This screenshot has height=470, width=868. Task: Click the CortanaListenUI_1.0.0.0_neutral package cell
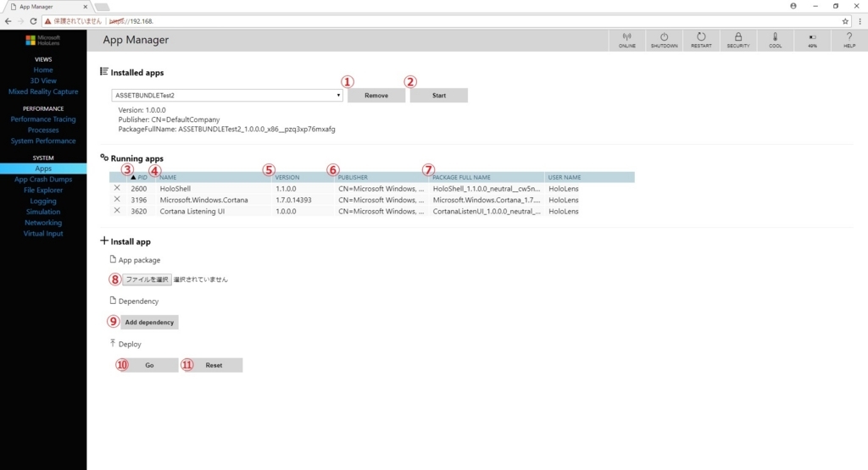[x=486, y=211]
